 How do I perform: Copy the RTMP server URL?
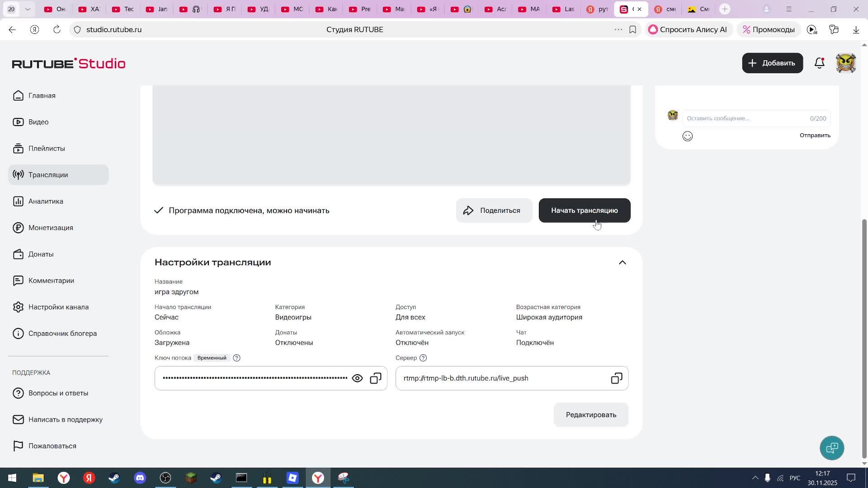click(x=617, y=378)
